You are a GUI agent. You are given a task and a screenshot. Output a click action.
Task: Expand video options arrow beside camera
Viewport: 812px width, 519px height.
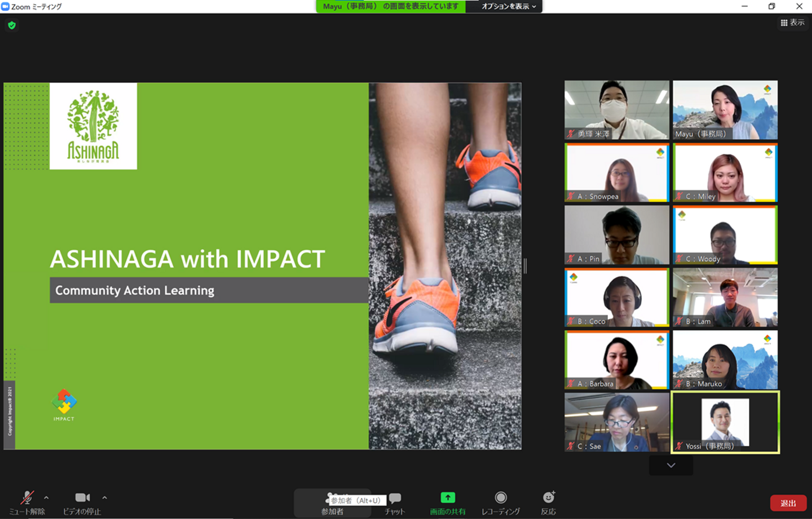click(104, 498)
